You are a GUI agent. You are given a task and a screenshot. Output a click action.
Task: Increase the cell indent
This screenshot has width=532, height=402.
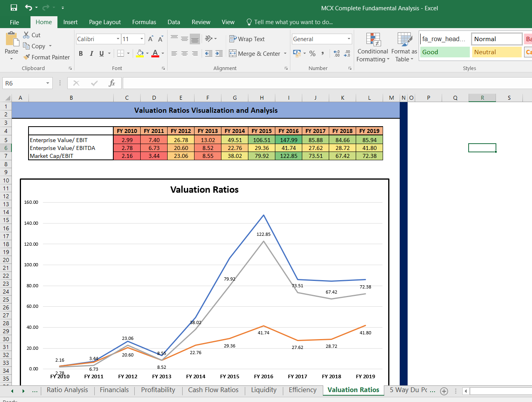coord(219,53)
